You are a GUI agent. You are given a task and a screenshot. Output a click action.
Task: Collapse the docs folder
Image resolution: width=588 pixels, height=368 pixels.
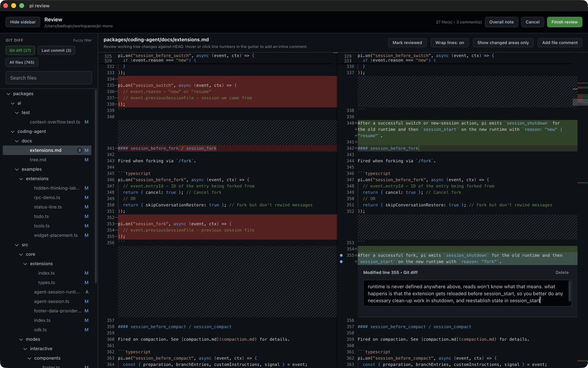tap(17, 141)
